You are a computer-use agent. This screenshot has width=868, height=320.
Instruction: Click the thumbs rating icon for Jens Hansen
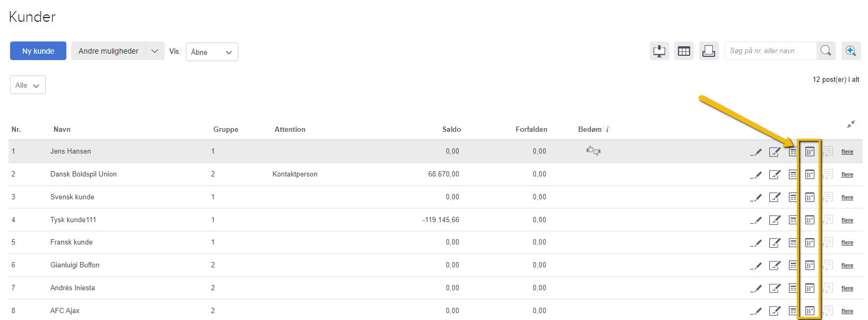[x=594, y=151]
